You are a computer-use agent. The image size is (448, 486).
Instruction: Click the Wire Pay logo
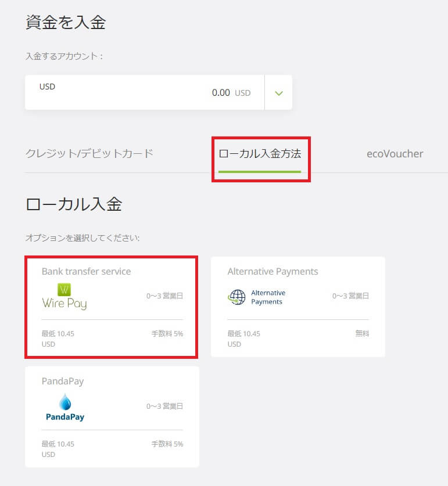pyautogui.click(x=64, y=297)
